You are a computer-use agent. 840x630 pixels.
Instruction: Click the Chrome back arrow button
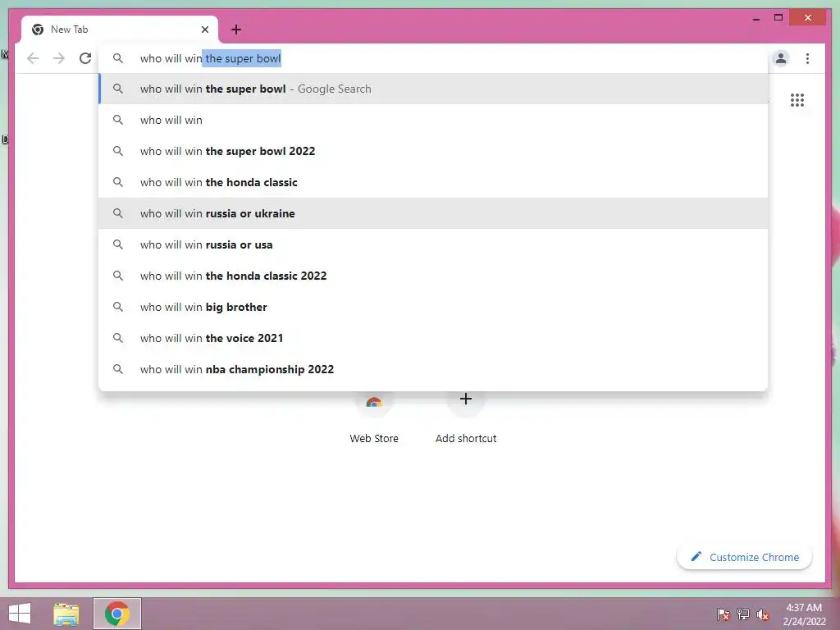click(33, 58)
